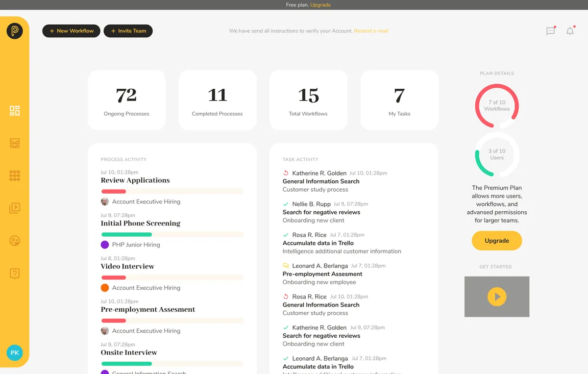The width and height of the screenshot is (588, 374).
Task: Click the Upgrade link in the top banner
Action: (x=320, y=5)
